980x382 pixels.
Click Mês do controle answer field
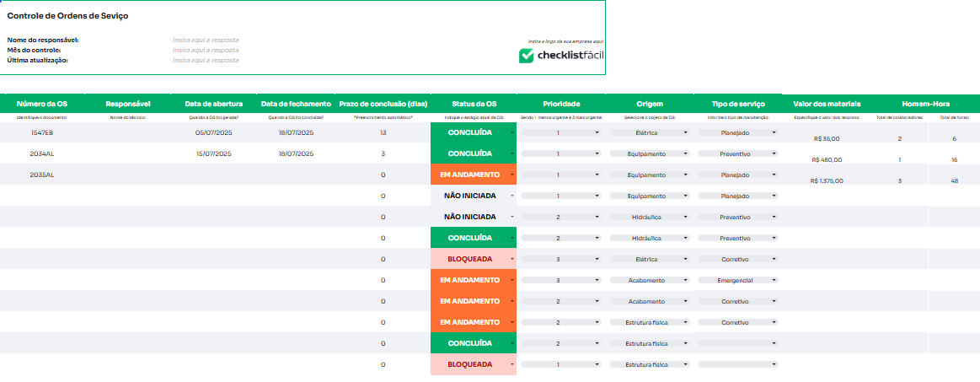click(206, 50)
